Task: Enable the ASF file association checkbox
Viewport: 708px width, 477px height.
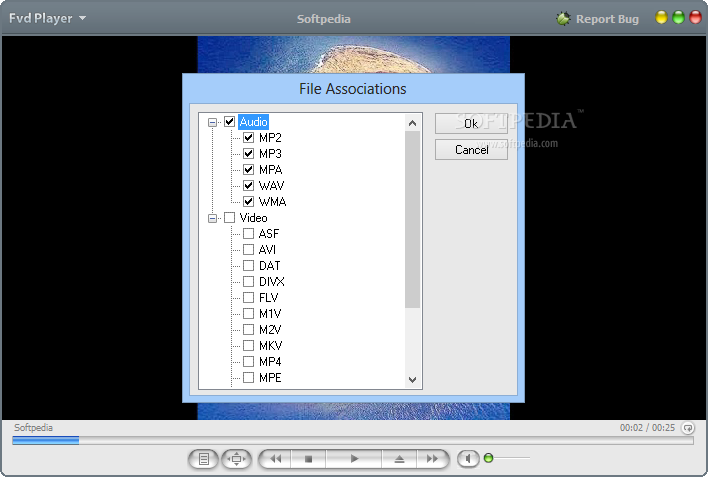Action: point(248,234)
